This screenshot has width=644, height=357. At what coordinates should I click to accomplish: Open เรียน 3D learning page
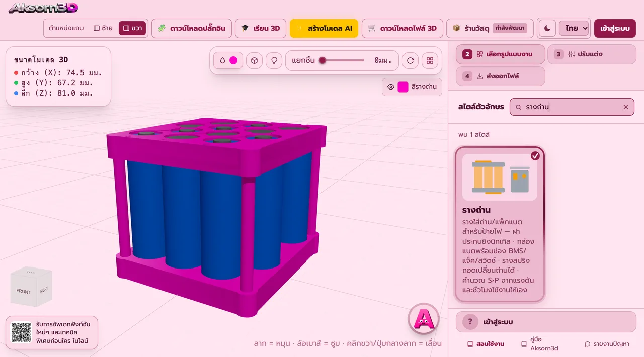[x=261, y=28]
